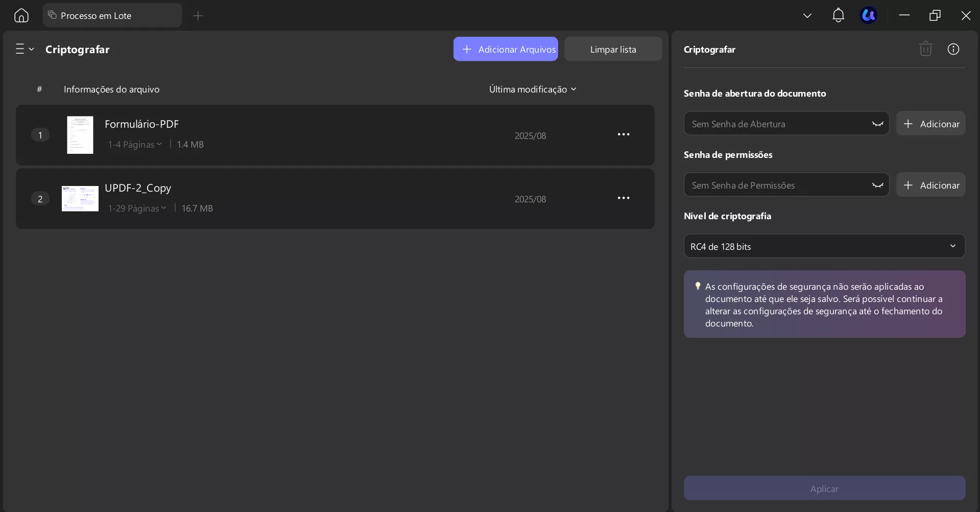The image size is (980, 512).
Task: Open the three-dot menu for Formulário-PDF
Action: tap(624, 134)
